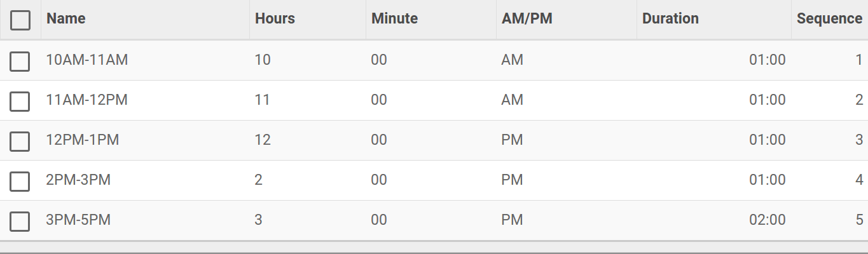
Task: Check the select-all checkbox in header
Action: (x=20, y=20)
